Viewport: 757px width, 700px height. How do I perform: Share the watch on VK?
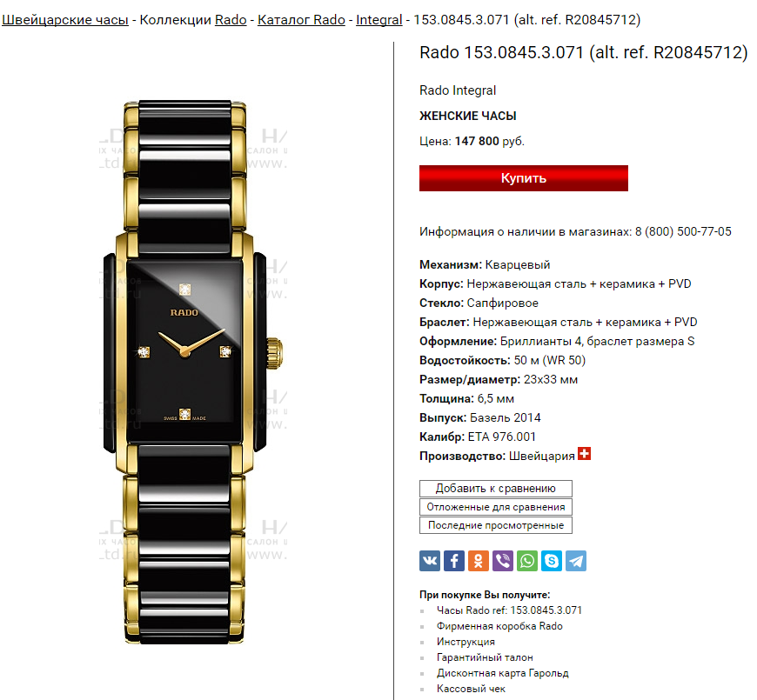tap(430, 561)
